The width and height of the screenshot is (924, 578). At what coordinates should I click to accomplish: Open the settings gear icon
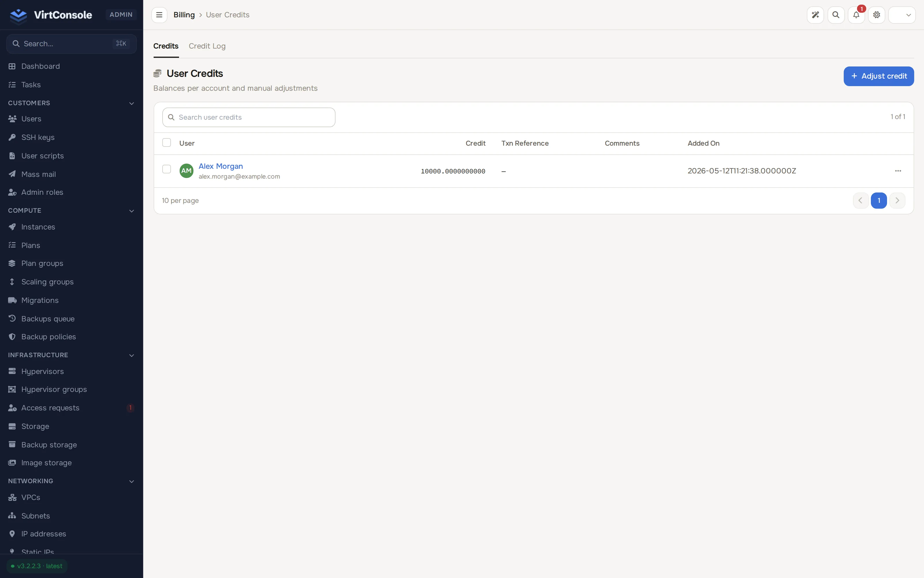pyautogui.click(x=877, y=15)
